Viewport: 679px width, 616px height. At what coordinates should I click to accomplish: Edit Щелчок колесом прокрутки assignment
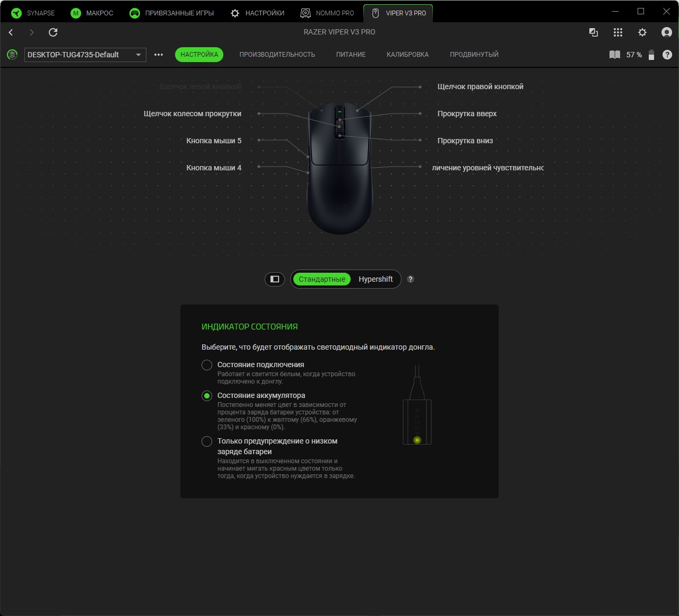tap(193, 114)
